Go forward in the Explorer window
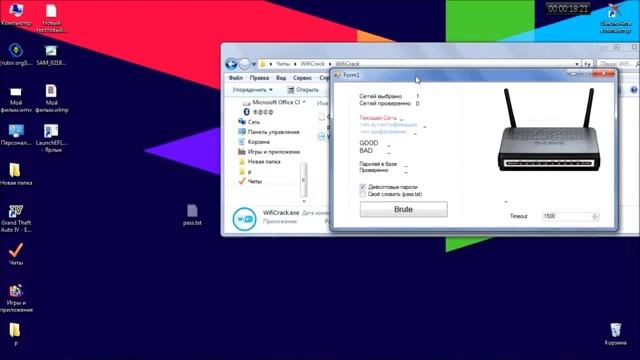The height and width of the screenshot is (360, 640). tap(244, 64)
